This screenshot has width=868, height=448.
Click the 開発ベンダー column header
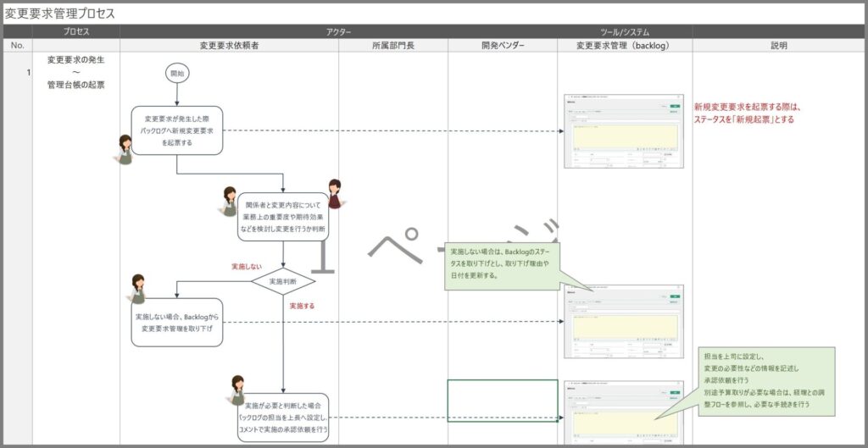(502, 45)
